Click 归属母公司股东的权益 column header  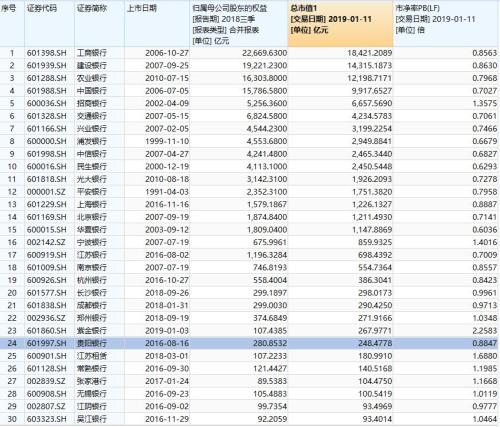tap(239, 24)
